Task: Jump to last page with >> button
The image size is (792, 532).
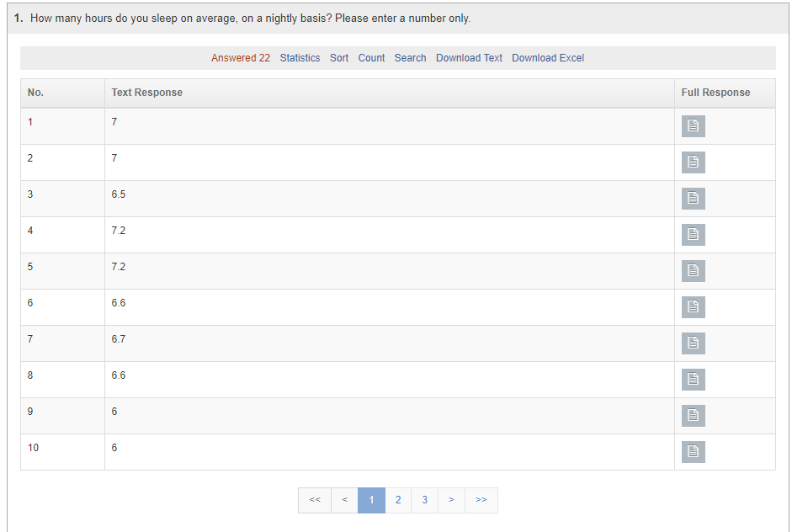Action: [481, 500]
